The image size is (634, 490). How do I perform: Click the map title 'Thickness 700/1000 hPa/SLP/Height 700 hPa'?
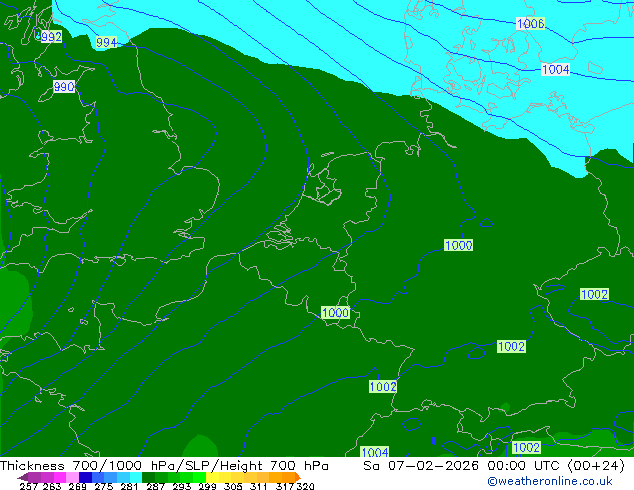pyautogui.click(x=164, y=466)
